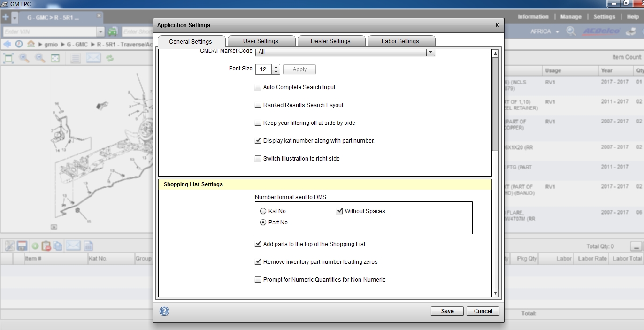Open the GMDAT Market Code dropdown
Viewport: 644px width, 330px height.
tap(430, 52)
